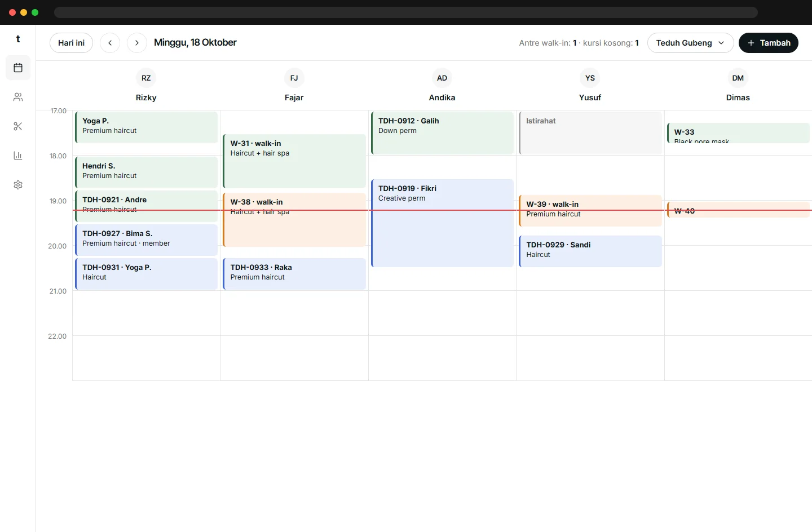Click the 22.00 time label

click(x=57, y=336)
